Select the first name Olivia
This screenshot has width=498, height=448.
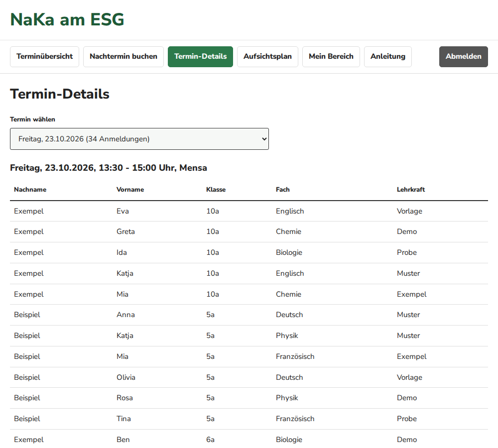126,377
